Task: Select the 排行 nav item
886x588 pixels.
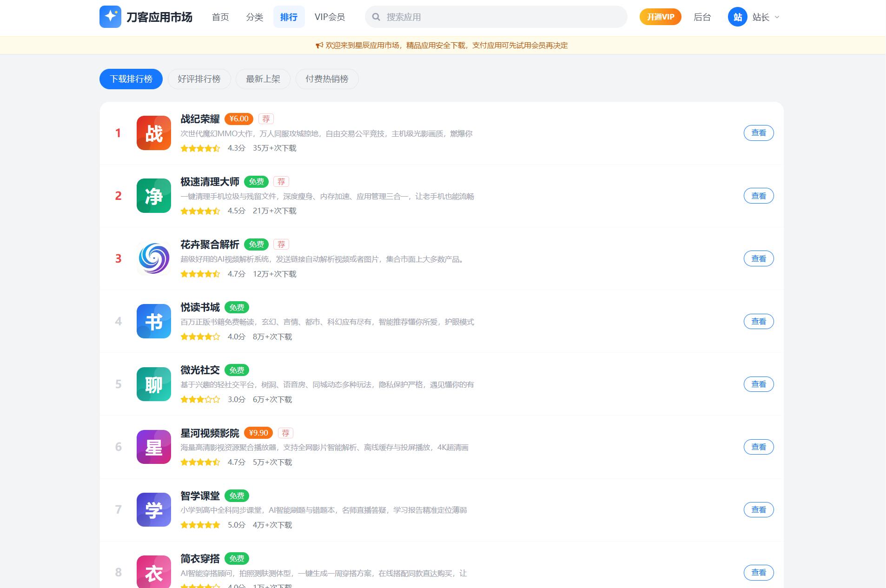Action: [289, 17]
